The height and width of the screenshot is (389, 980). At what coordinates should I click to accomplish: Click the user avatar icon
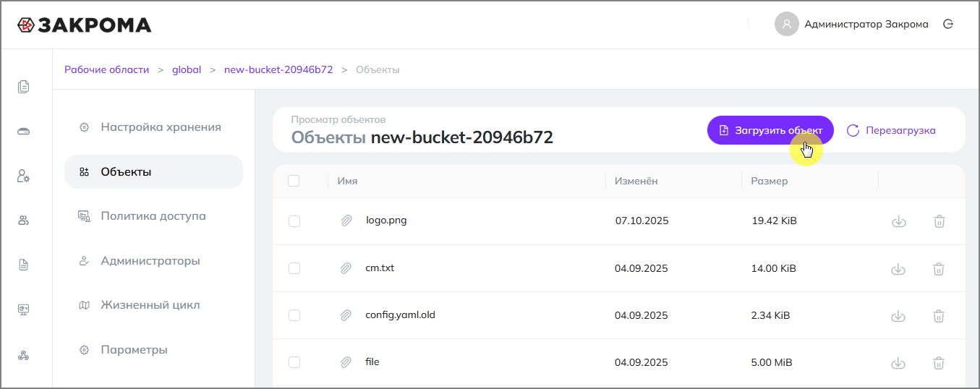point(786,24)
